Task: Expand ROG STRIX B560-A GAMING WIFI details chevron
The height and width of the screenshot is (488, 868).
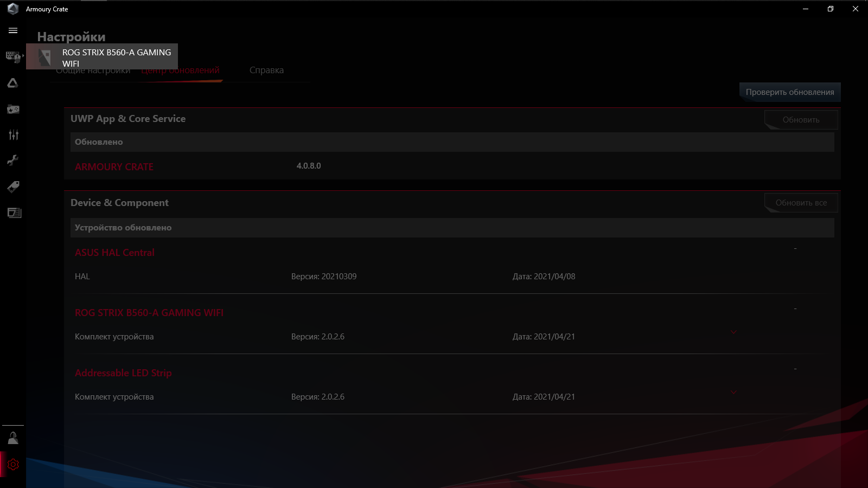Action: coord(733,332)
